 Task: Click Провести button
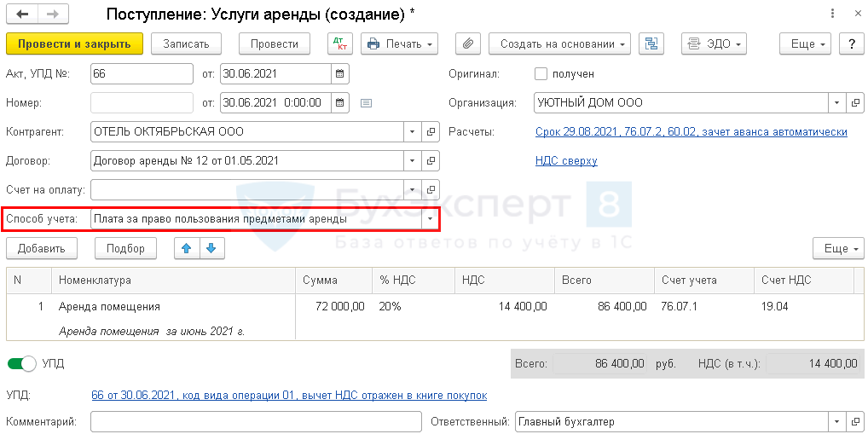point(274,43)
